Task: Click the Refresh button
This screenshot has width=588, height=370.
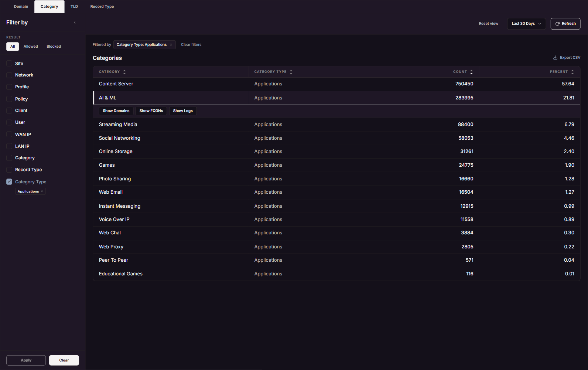Action: coord(565,24)
